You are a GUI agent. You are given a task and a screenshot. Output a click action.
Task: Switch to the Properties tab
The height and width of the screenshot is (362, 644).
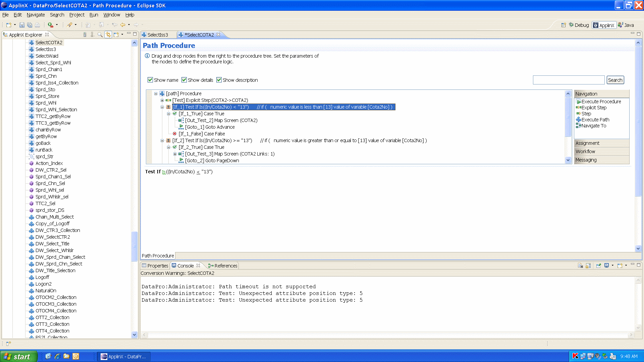pos(155,266)
